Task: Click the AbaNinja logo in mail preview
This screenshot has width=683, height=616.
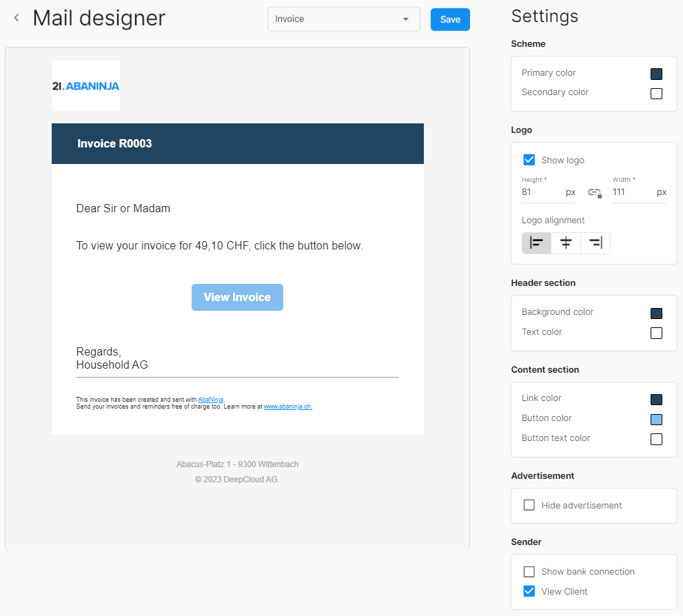Action: [x=86, y=85]
